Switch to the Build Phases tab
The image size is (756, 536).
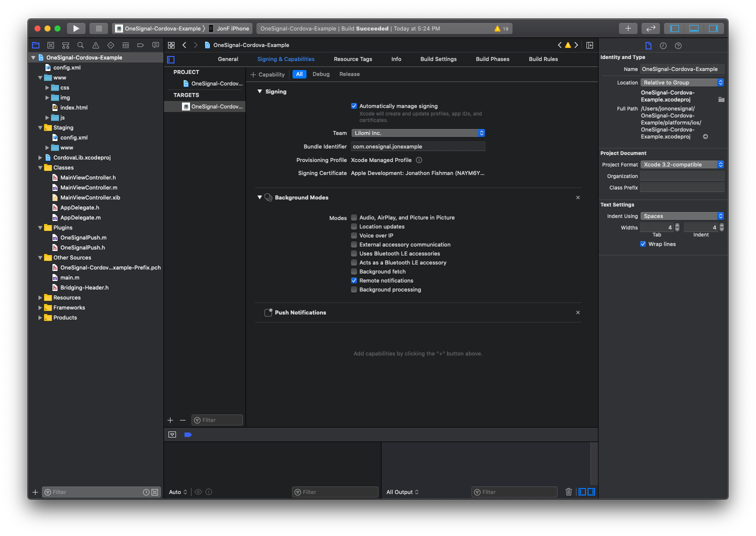click(x=492, y=59)
